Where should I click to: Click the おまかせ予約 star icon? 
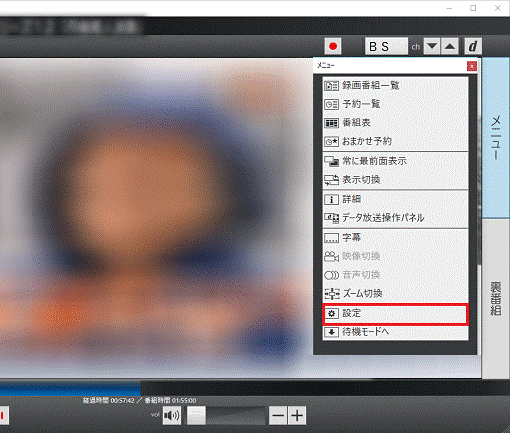[x=331, y=142]
